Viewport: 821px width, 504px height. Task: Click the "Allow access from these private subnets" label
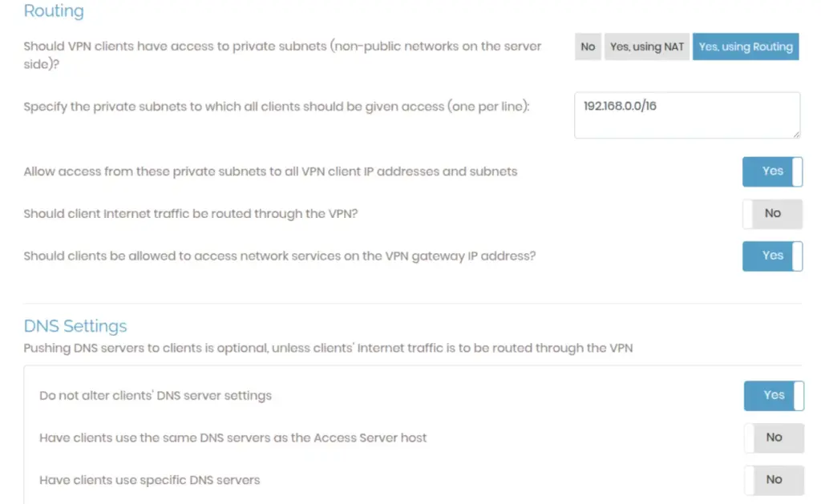tap(270, 171)
